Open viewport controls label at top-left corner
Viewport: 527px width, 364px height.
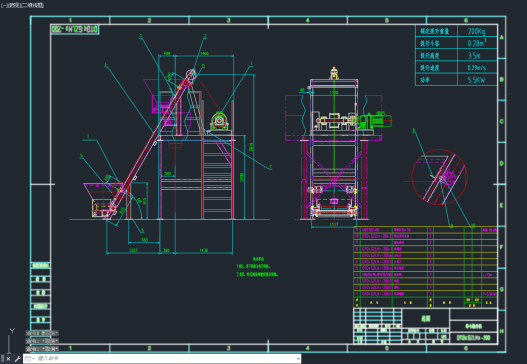tap(22, 5)
